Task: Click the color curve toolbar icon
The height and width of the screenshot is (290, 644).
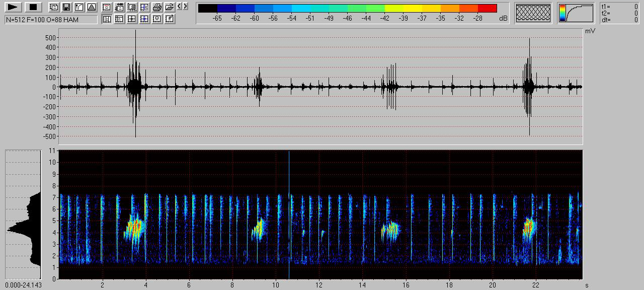Action: coord(78,7)
